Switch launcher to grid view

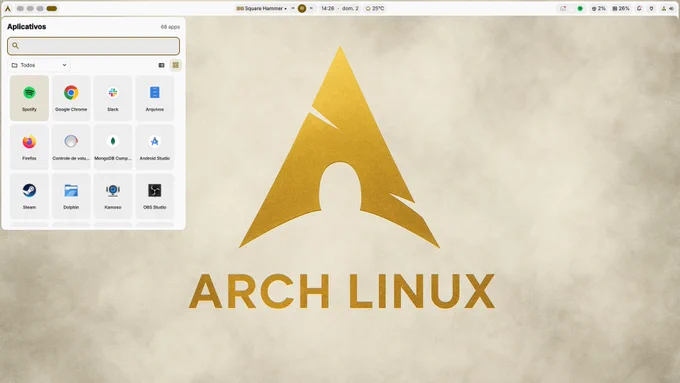pyautogui.click(x=176, y=65)
